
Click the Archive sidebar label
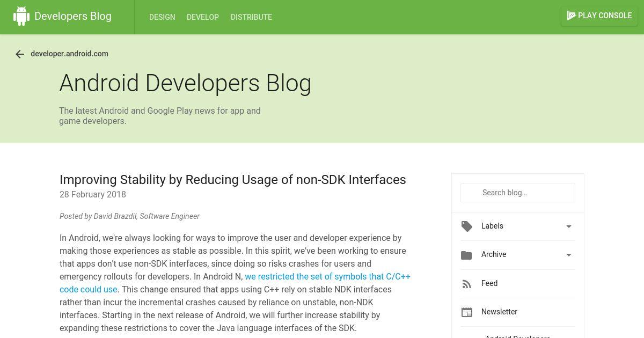pyautogui.click(x=494, y=254)
